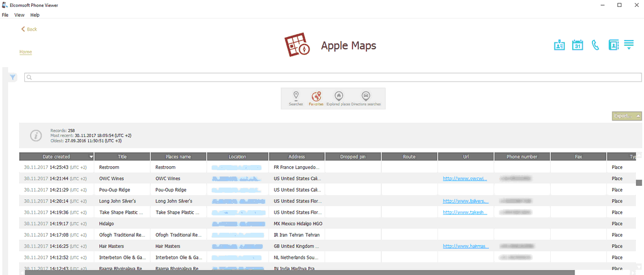Click the vertical scrollbar thumb
644x275 pixels.
pyautogui.click(x=639, y=183)
